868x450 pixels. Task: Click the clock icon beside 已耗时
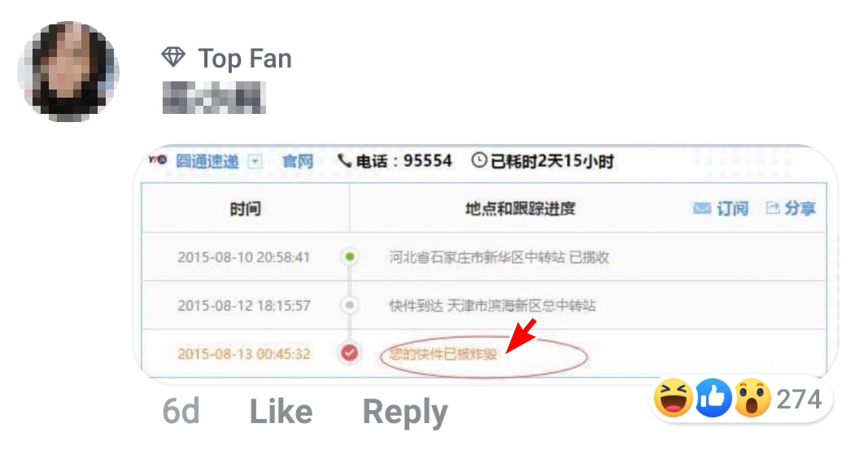coord(479,160)
